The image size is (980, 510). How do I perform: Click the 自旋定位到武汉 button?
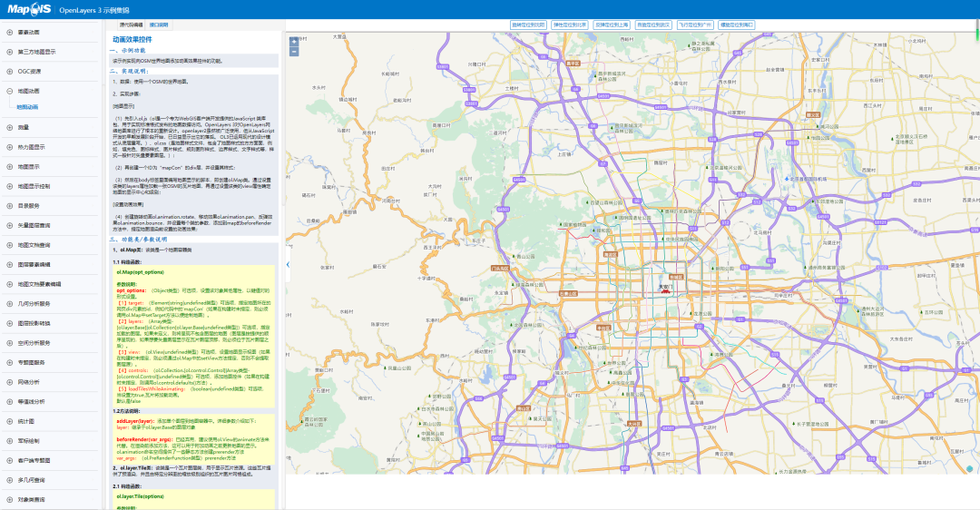click(653, 25)
